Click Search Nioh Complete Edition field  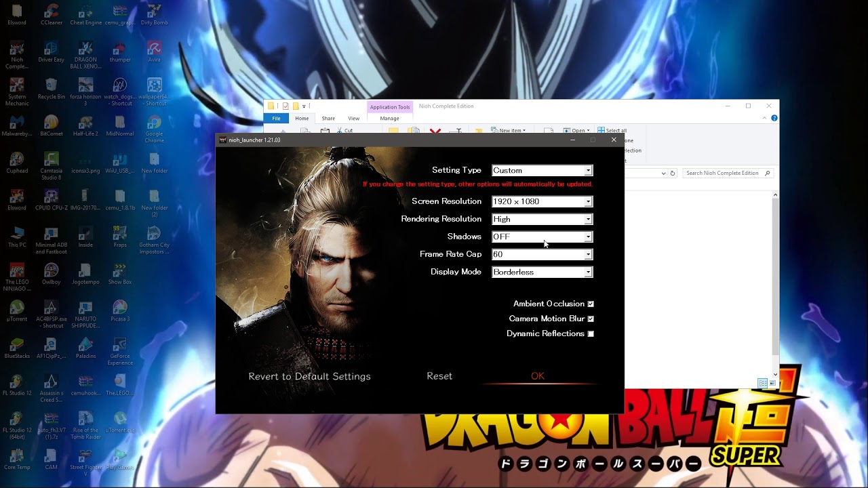click(728, 173)
